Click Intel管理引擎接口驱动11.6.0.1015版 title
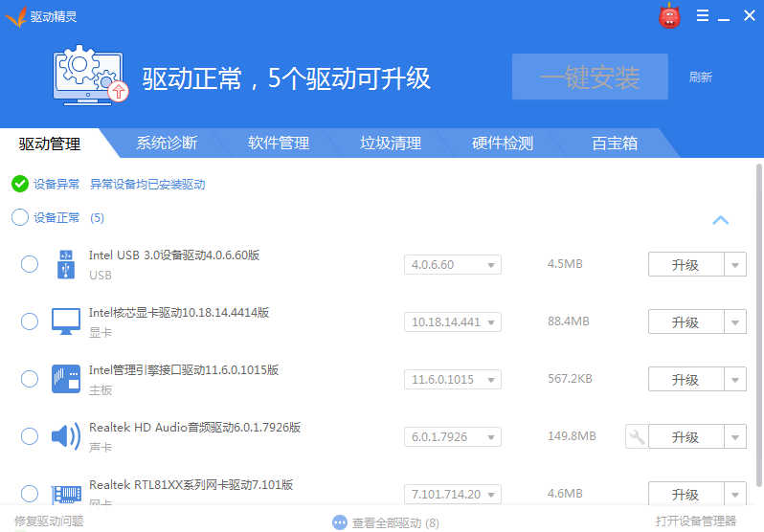This screenshot has width=764, height=532. 184,369
